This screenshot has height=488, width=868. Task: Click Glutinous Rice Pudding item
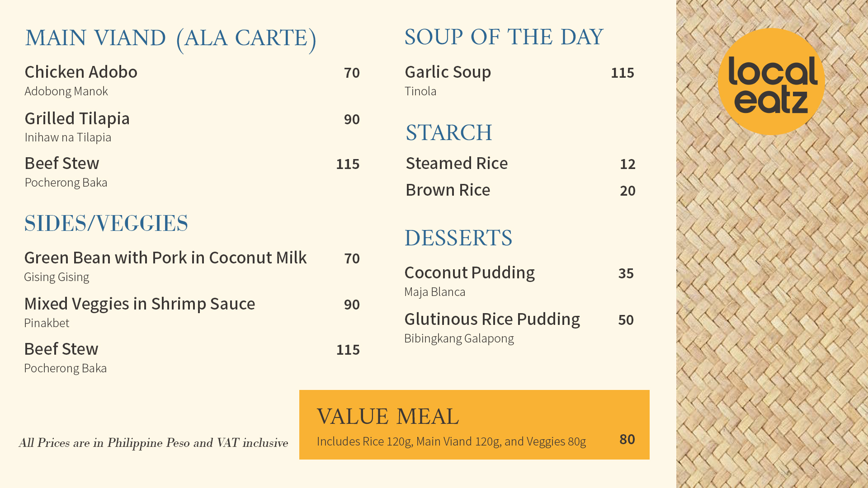pyautogui.click(x=492, y=319)
